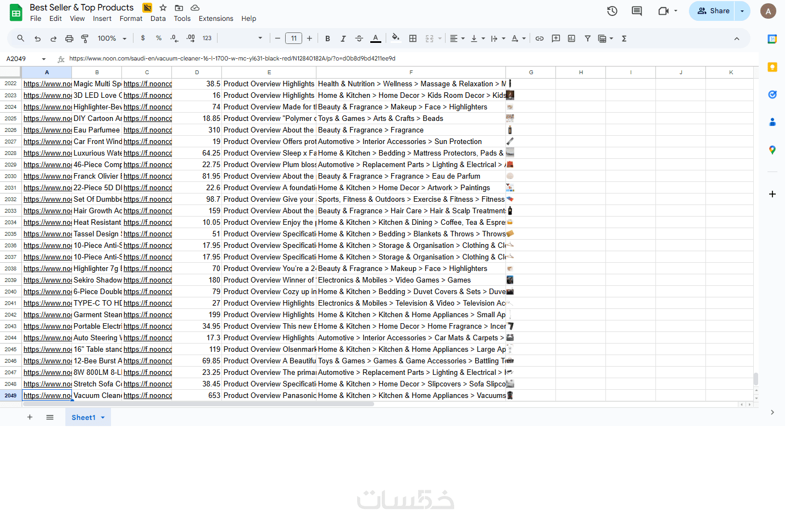Open the Edit menu
Viewport: 812px width, 520px height.
click(x=55, y=19)
